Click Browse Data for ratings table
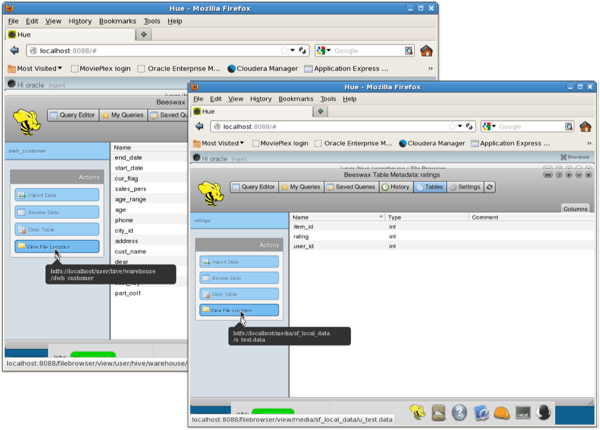The width and height of the screenshot is (600, 430). tap(239, 278)
